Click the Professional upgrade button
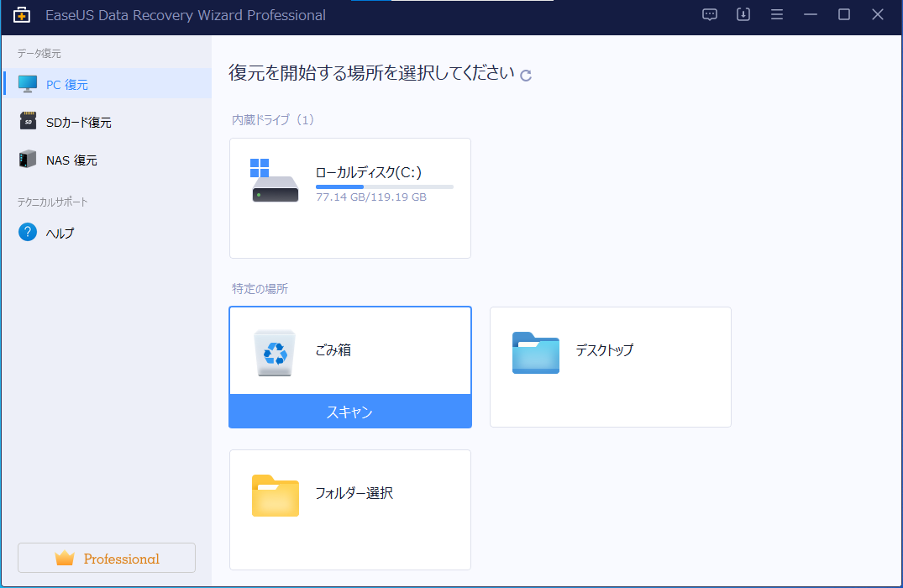903x588 pixels. tap(107, 558)
